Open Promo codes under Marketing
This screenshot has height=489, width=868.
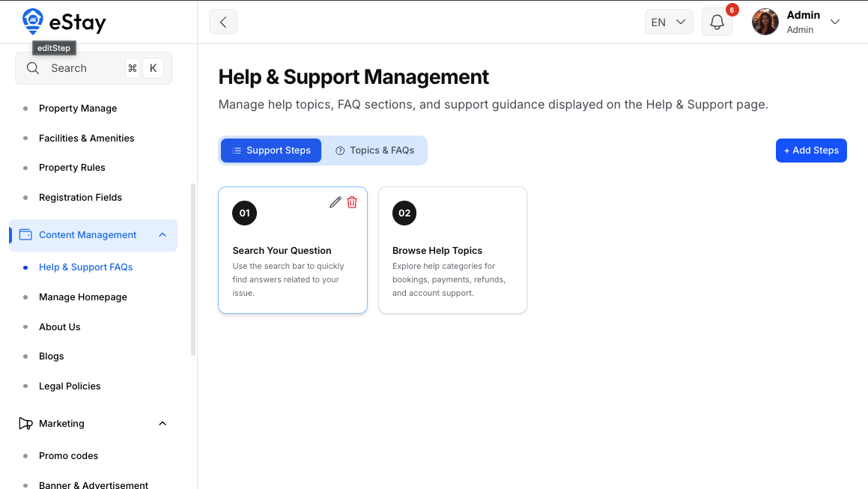[69, 456]
